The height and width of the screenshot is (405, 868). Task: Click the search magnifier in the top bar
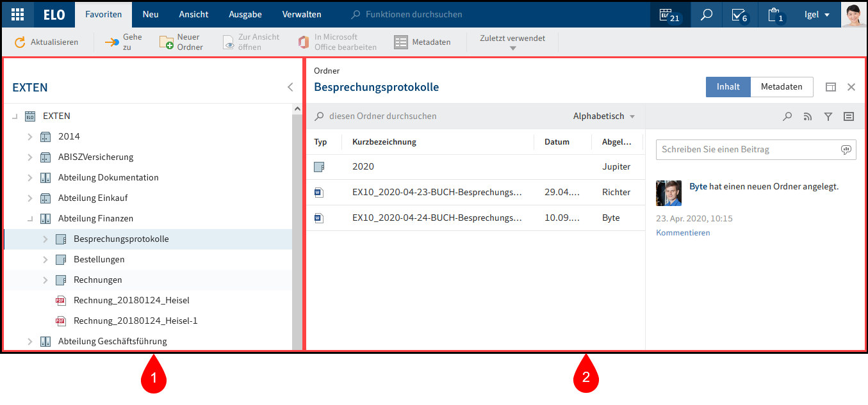coord(706,14)
